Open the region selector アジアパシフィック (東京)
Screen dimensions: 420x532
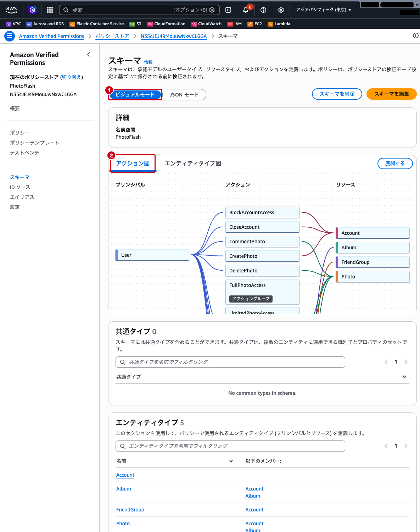click(324, 10)
